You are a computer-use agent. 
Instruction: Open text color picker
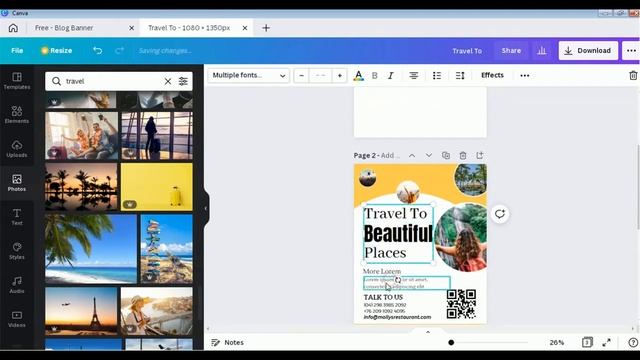tap(358, 76)
